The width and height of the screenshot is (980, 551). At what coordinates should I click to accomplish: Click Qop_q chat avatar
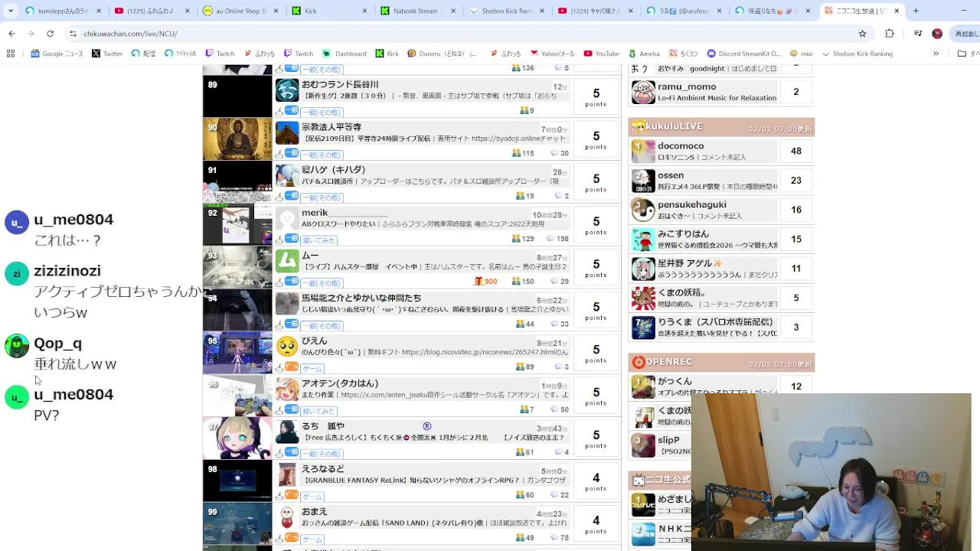point(17,346)
